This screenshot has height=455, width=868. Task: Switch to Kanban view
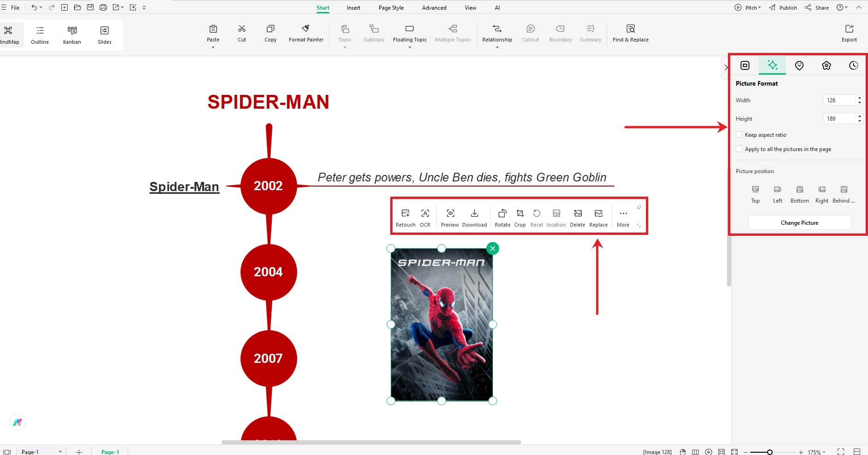pyautogui.click(x=72, y=35)
